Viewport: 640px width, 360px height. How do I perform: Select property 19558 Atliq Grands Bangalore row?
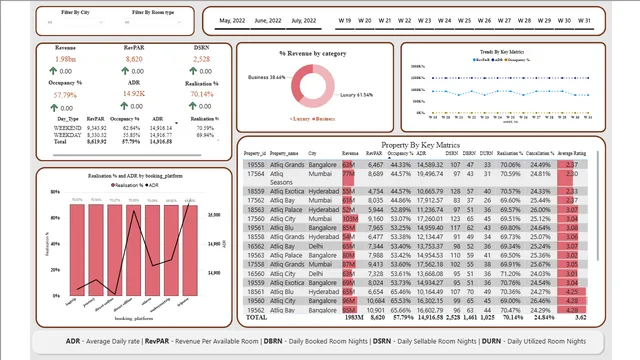point(416,164)
